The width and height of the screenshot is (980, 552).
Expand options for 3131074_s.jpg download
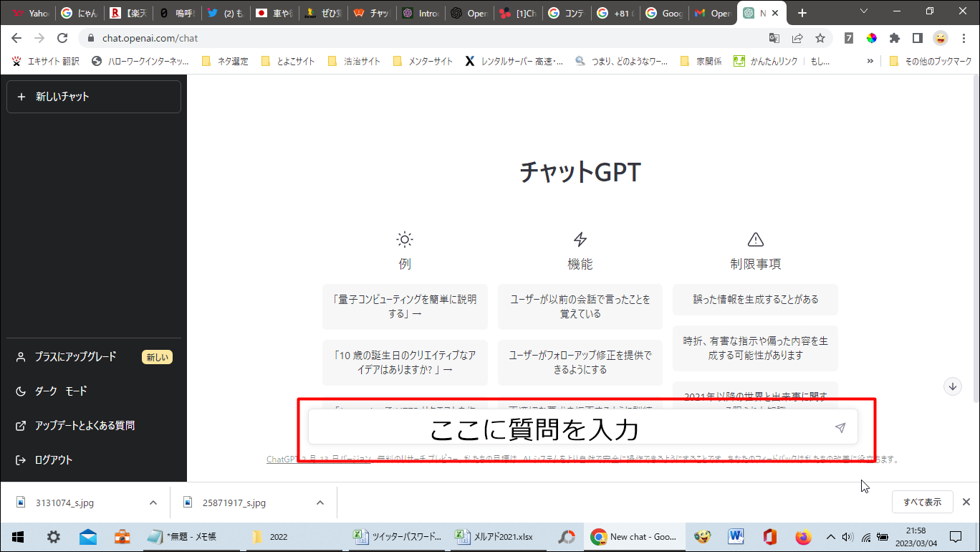(153, 503)
